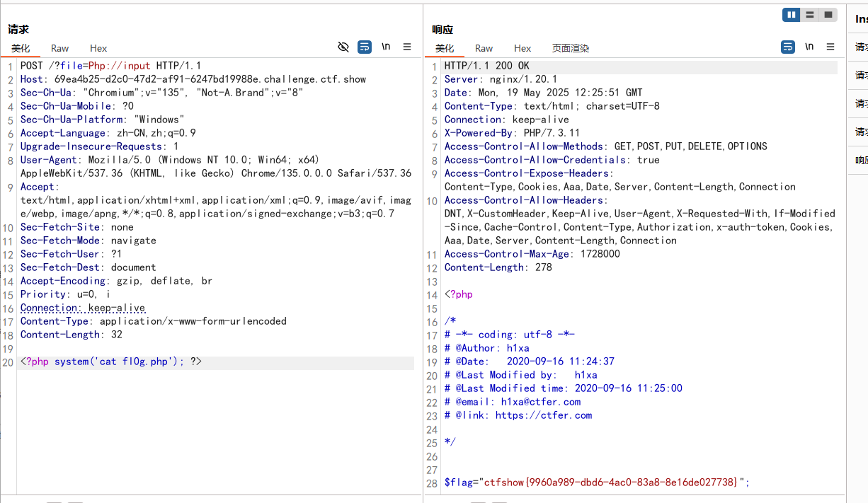
Task: Click the @Date: 2020-09-16 11:24:37 line
Action: point(530,362)
